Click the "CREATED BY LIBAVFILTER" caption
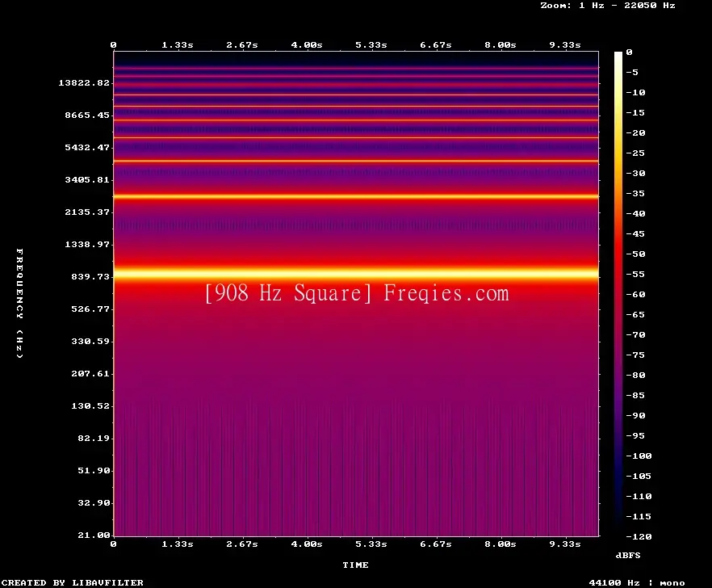Image resolution: width=712 pixels, height=588 pixels. coord(72,582)
